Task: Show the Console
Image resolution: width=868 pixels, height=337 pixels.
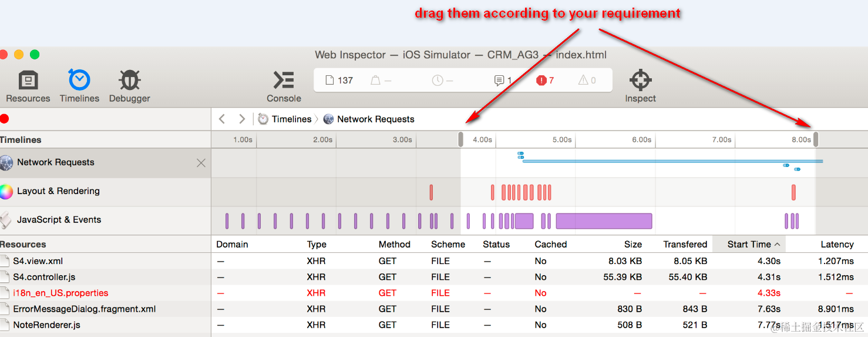Action: [x=284, y=86]
